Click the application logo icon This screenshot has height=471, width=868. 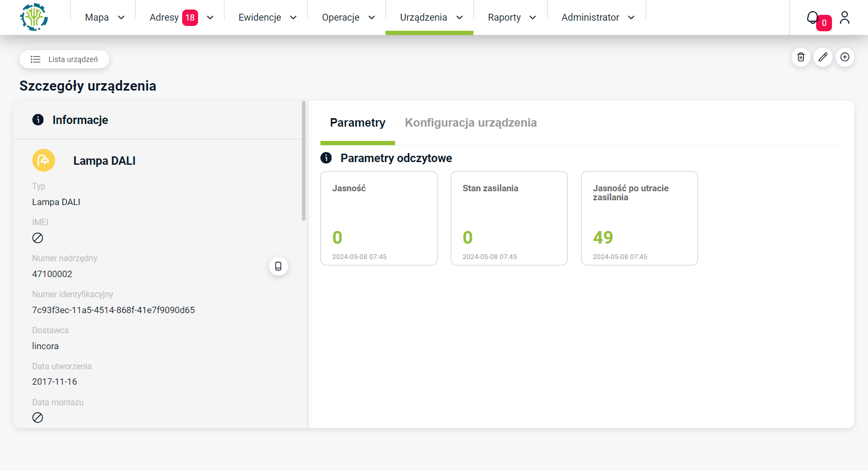34,17
